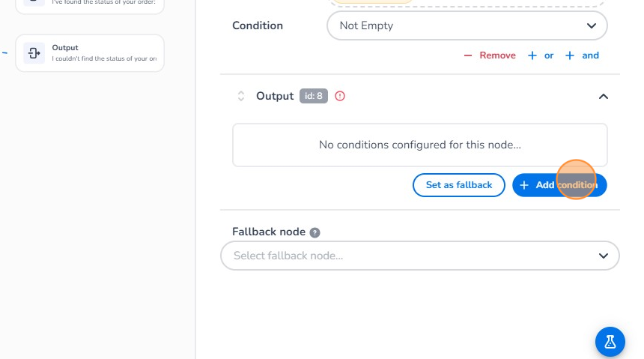Collapse the Output id: 8 section
This screenshot has width=644, height=359.
click(x=604, y=96)
